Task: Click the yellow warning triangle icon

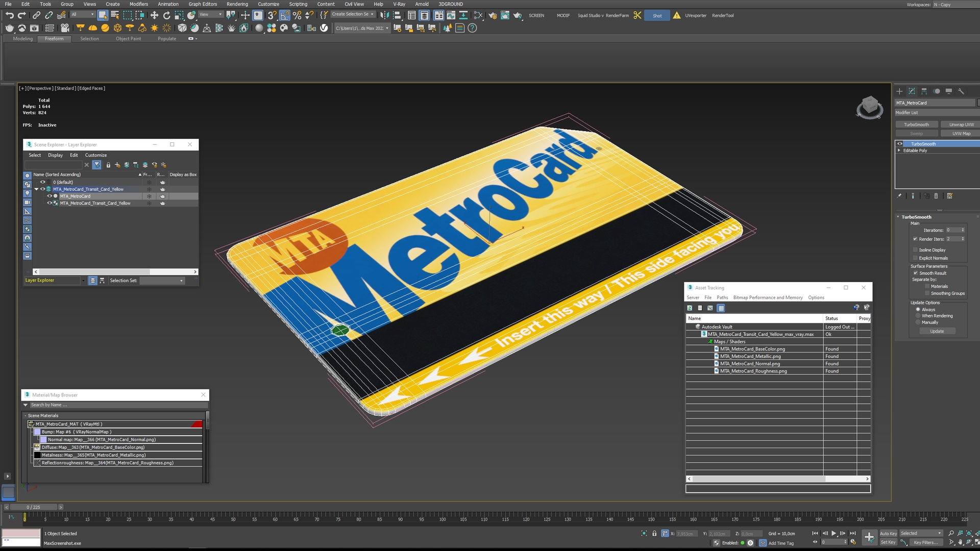Action: pyautogui.click(x=677, y=15)
